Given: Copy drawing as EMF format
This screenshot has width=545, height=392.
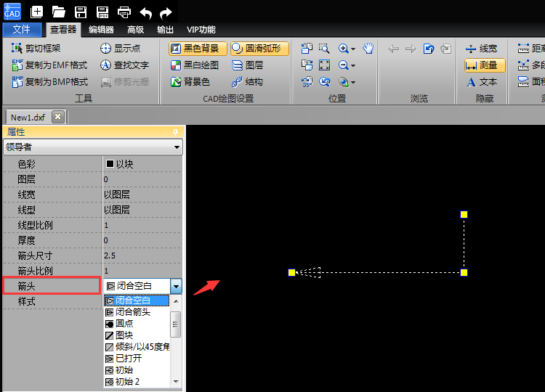Looking at the screenshot, I should pos(49,65).
